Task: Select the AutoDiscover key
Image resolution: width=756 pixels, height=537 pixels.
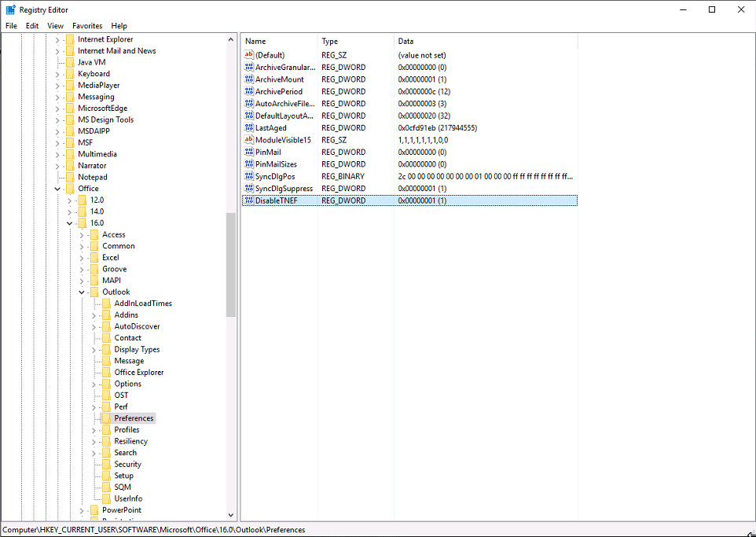Action: coord(137,326)
